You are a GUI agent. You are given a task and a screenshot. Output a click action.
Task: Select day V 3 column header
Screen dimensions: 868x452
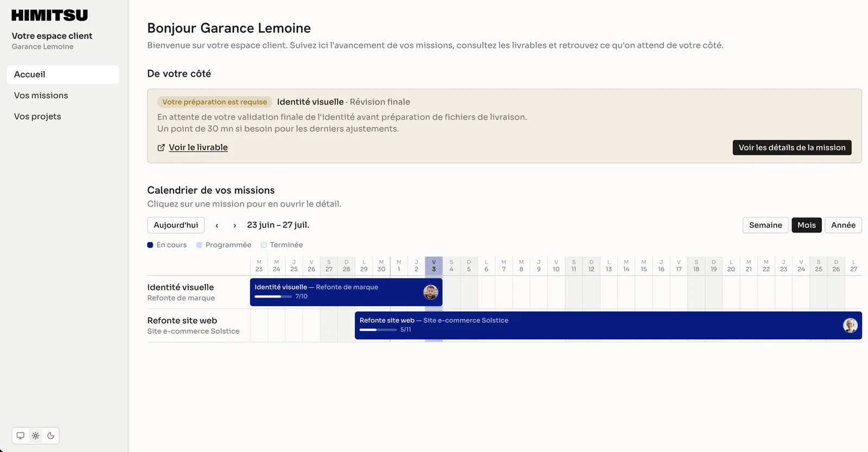pyautogui.click(x=433, y=266)
